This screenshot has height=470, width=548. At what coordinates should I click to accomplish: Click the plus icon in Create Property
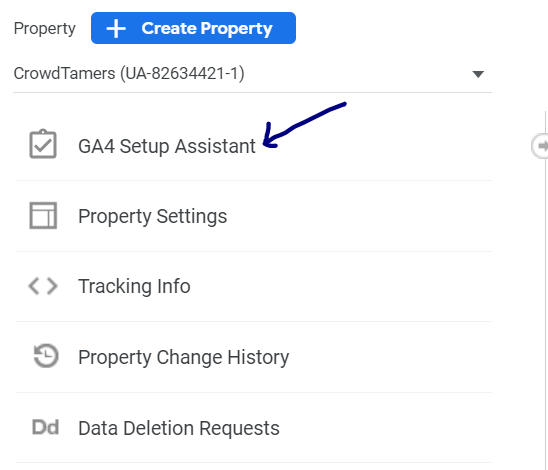[x=116, y=28]
